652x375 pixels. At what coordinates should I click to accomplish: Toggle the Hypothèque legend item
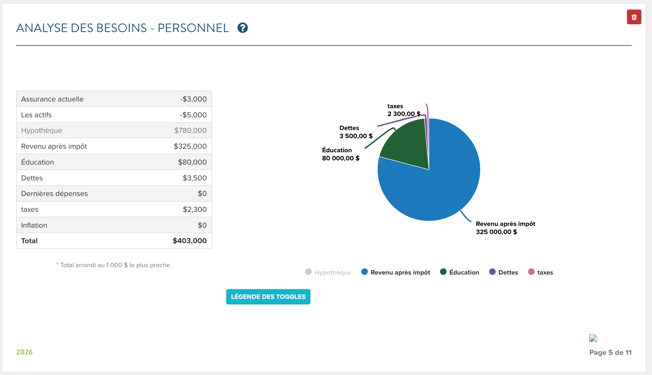point(328,272)
